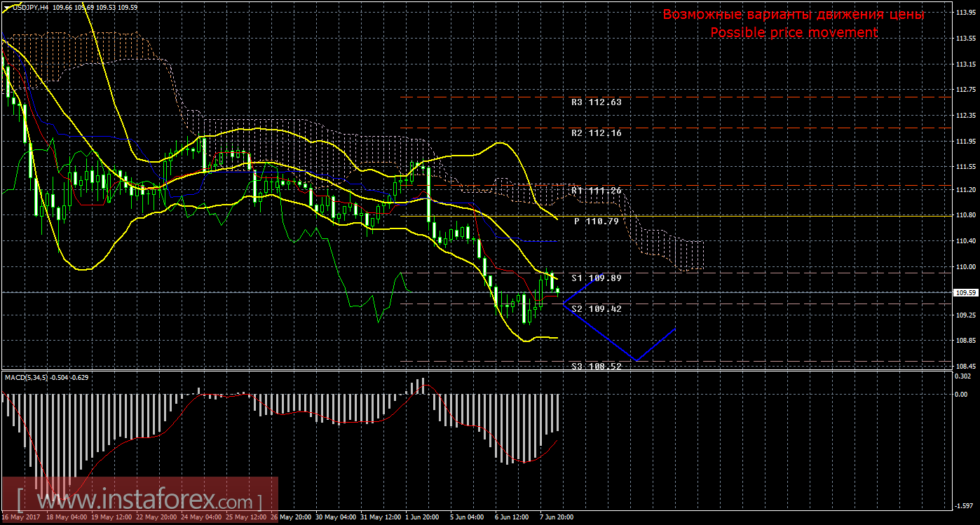The image size is (980, 525).
Task: Select the R2 112.16 resistance label
Action: coord(596,132)
